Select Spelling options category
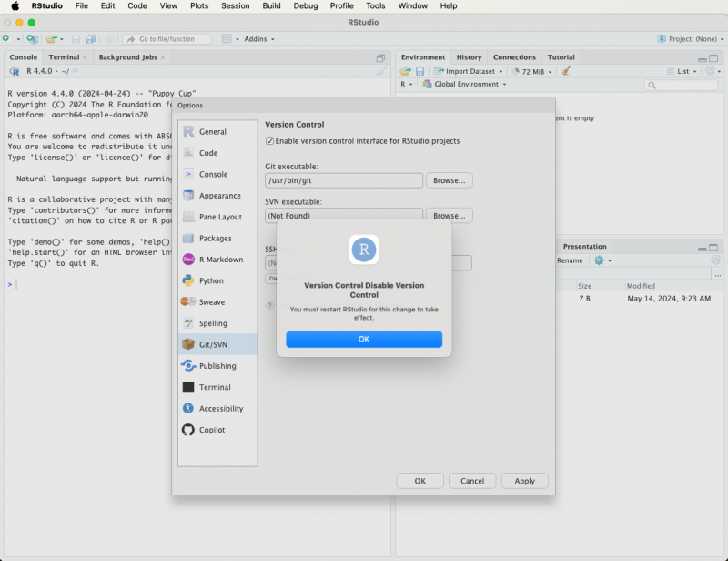This screenshot has width=728, height=561. [217, 323]
